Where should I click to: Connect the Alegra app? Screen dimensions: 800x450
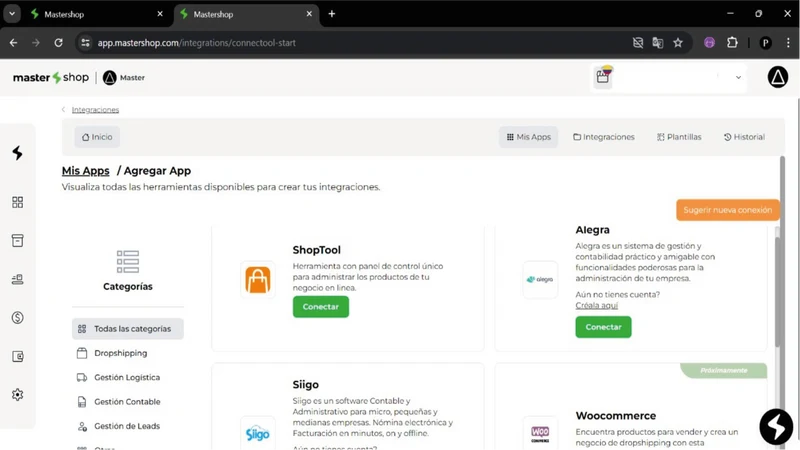pyautogui.click(x=603, y=327)
